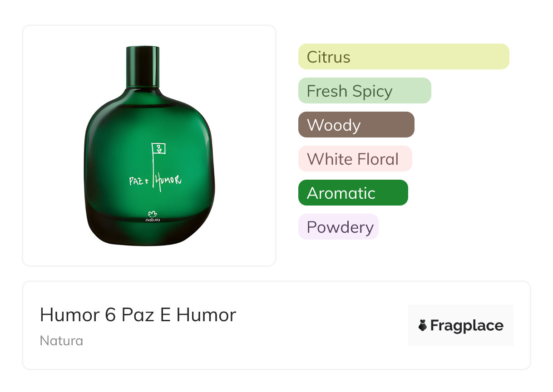Image resolution: width=553 pixels, height=392 pixels.
Task: Select the Fresh Spicy accord bar
Action: click(364, 91)
